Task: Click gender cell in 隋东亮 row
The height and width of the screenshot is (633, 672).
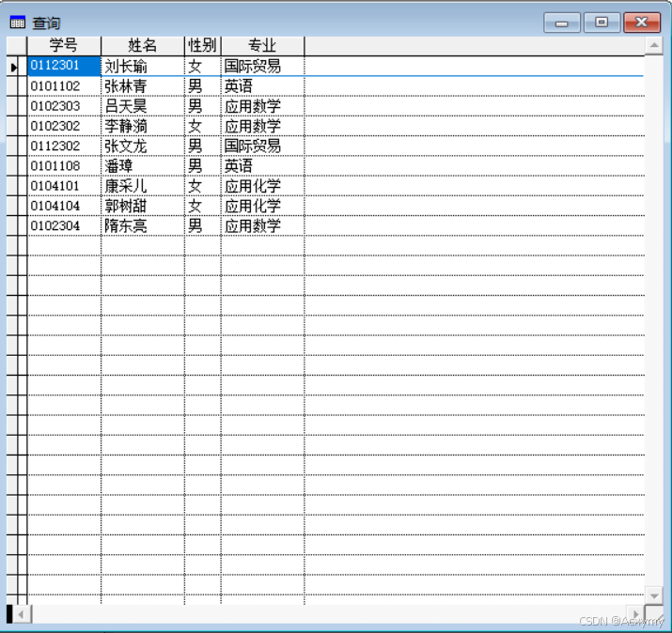Action: (x=203, y=225)
